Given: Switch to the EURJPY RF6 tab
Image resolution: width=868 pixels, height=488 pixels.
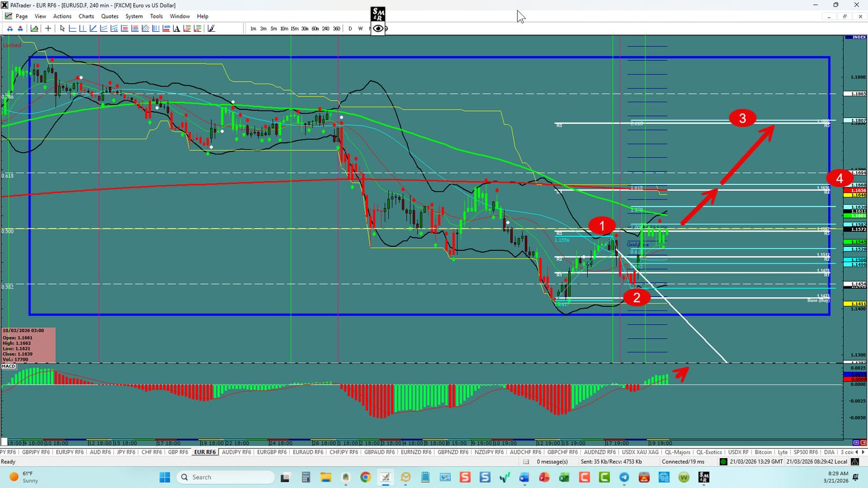Looking at the screenshot, I should pyautogui.click(x=70, y=452).
